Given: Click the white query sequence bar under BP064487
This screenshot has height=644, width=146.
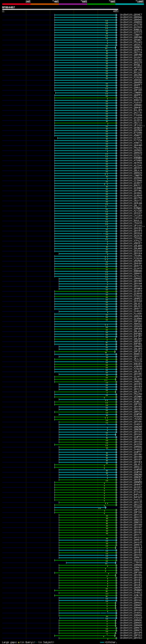Looking at the screenshot, I should (60, 10).
